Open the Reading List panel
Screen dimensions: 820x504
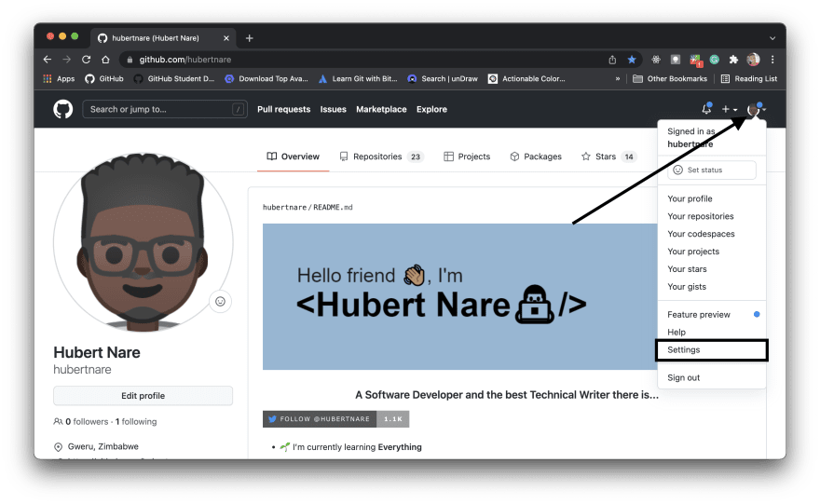749,79
